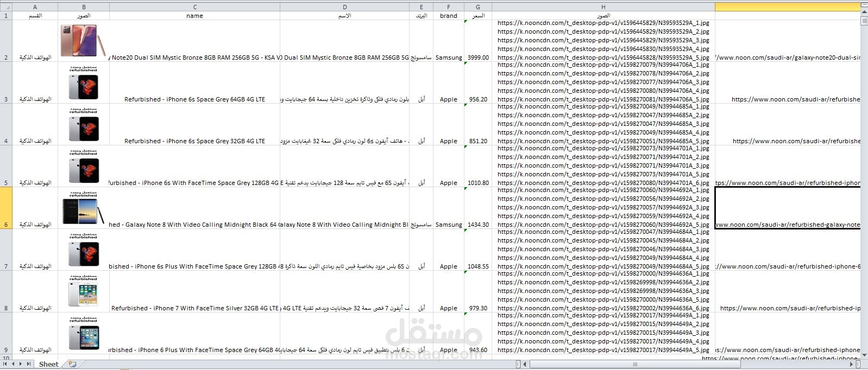Select price cell 979.30

pos(478,292)
